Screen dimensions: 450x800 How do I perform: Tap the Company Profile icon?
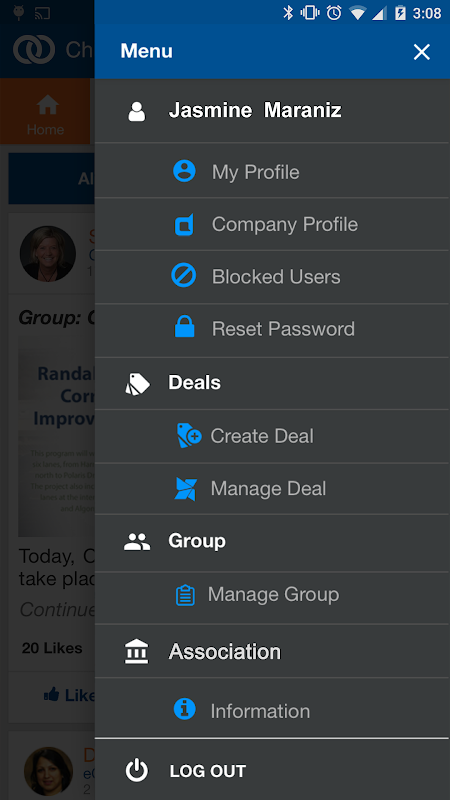184,224
